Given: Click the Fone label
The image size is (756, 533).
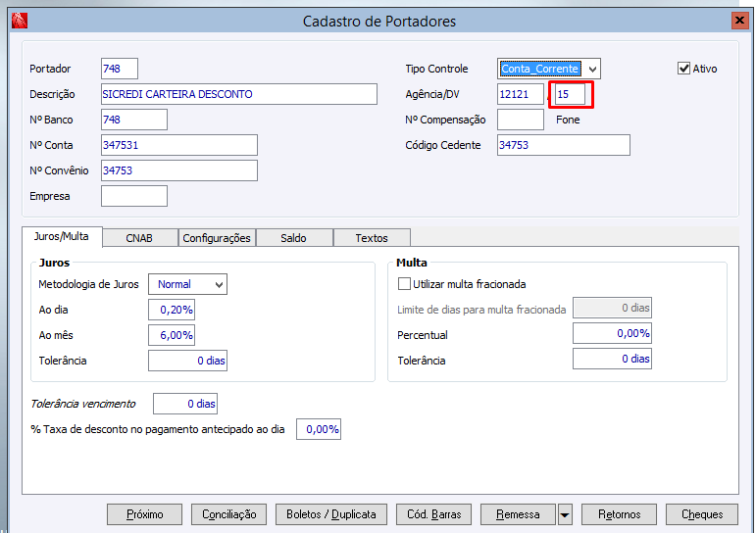Looking at the screenshot, I should tap(568, 120).
